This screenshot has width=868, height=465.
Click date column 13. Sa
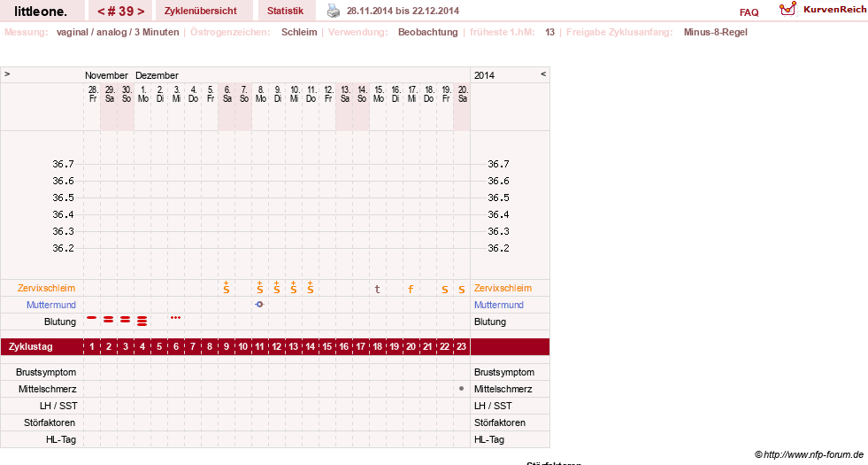tap(344, 94)
